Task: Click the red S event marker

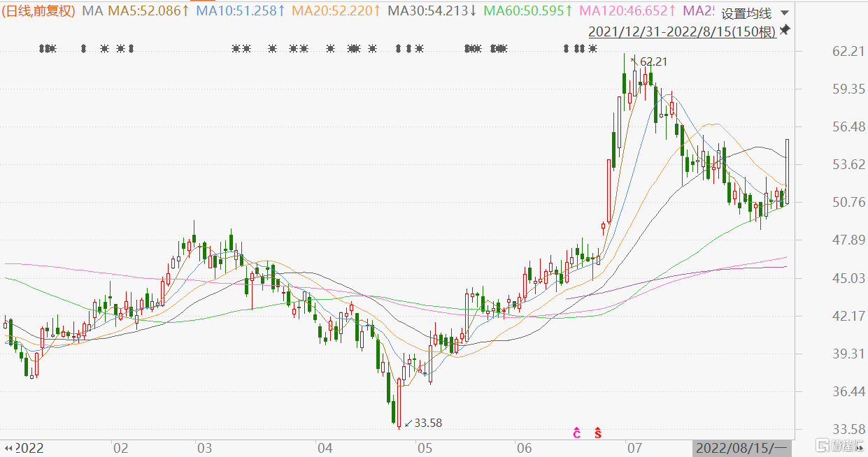Action: tap(598, 433)
